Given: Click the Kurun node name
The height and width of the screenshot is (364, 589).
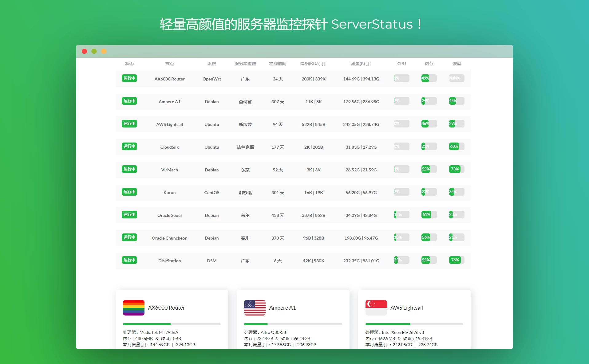Looking at the screenshot, I should click(169, 193).
